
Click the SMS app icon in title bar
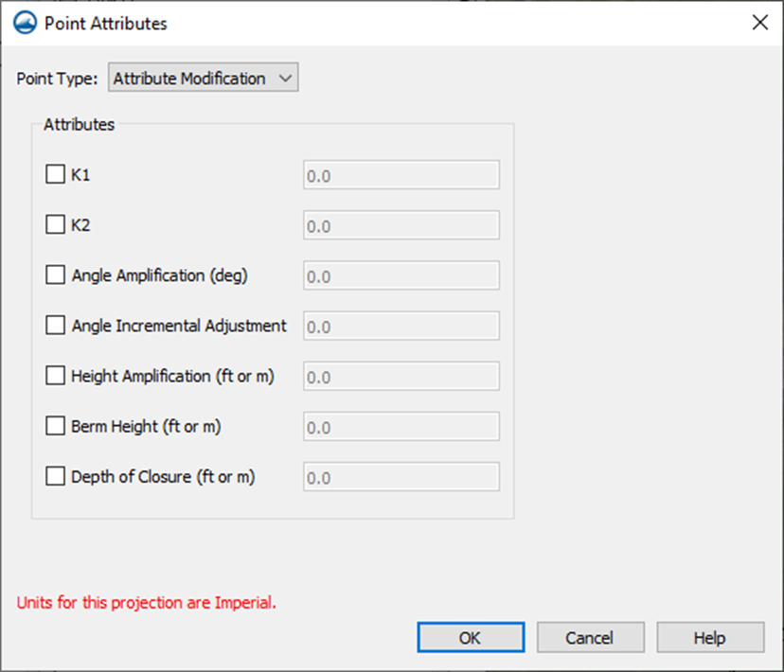point(25,23)
